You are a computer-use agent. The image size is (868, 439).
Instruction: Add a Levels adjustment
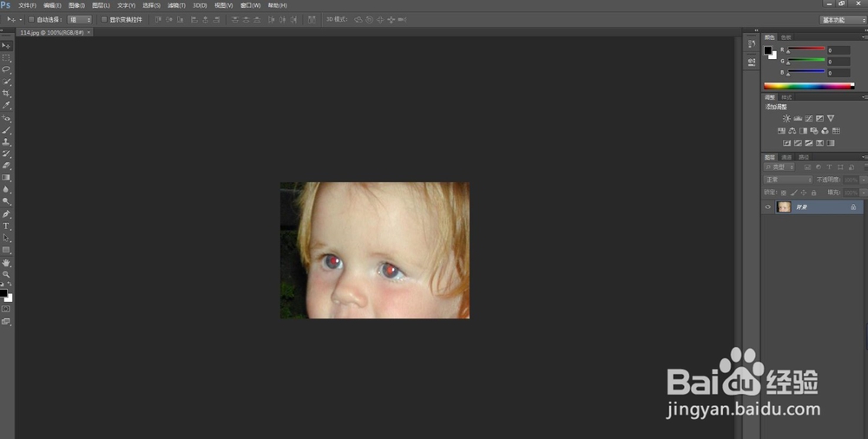[798, 119]
